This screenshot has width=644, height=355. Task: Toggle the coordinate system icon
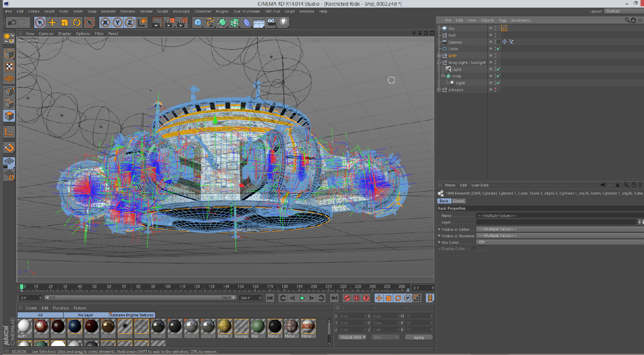pos(142,22)
